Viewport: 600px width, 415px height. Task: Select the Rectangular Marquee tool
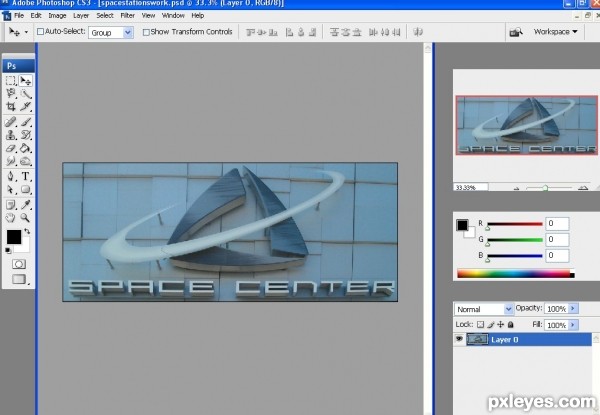pos(11,80)
